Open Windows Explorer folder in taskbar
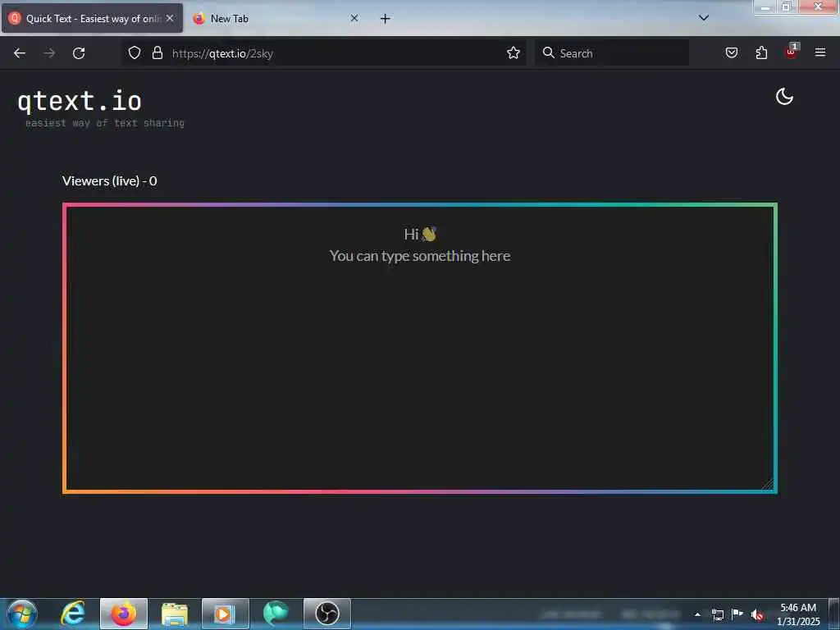This screenshot has height=630, width=840. (x=175, y=614)
